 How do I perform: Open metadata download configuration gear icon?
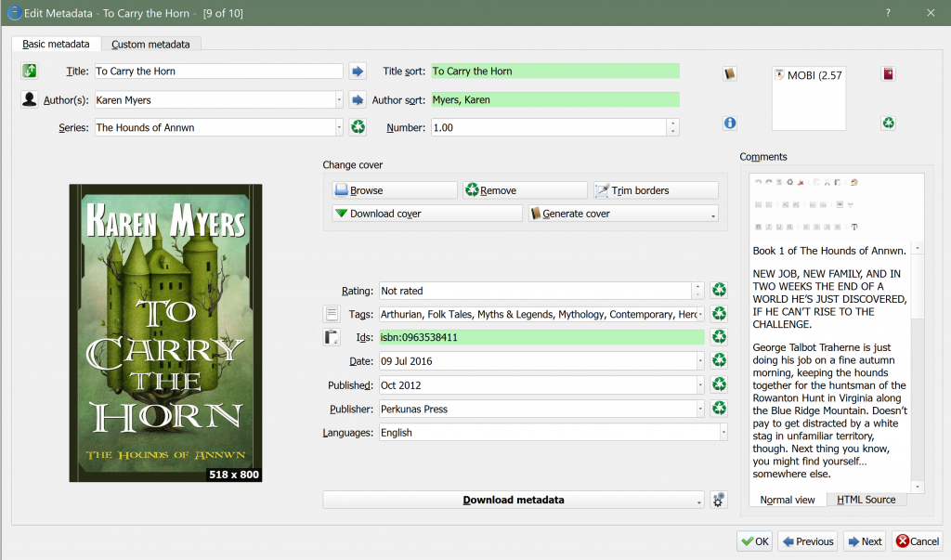718,500
